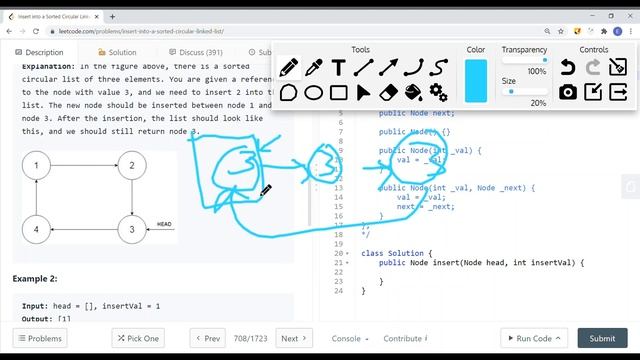
Task: Open the browser profile avatar
Action: click(618, 31)
